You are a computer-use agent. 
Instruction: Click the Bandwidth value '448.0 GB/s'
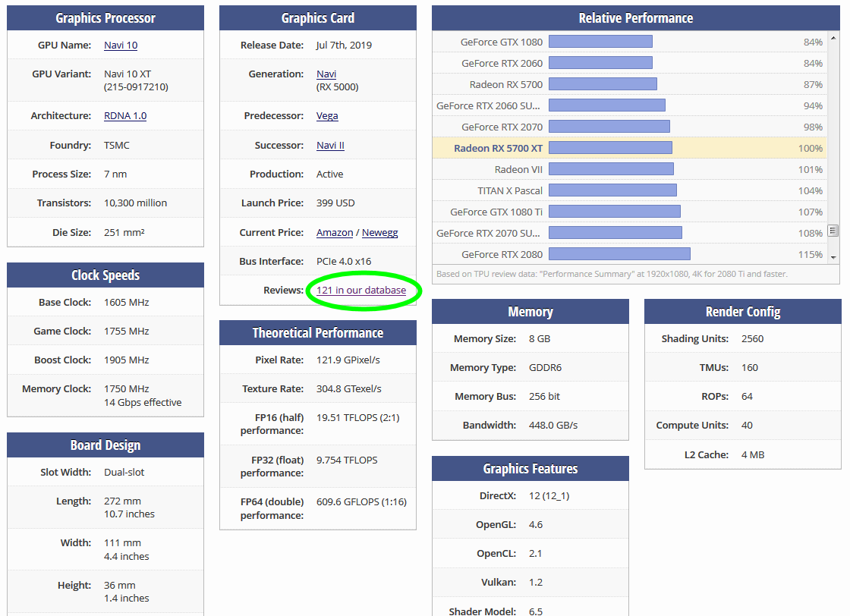[553, 426]
